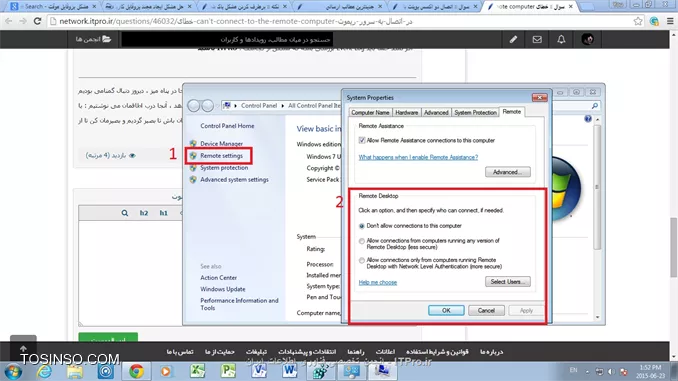Select Allow connections from any version of Remote Desktop
This screenshot has height=381, width=678.
click(x=362, y=241)
